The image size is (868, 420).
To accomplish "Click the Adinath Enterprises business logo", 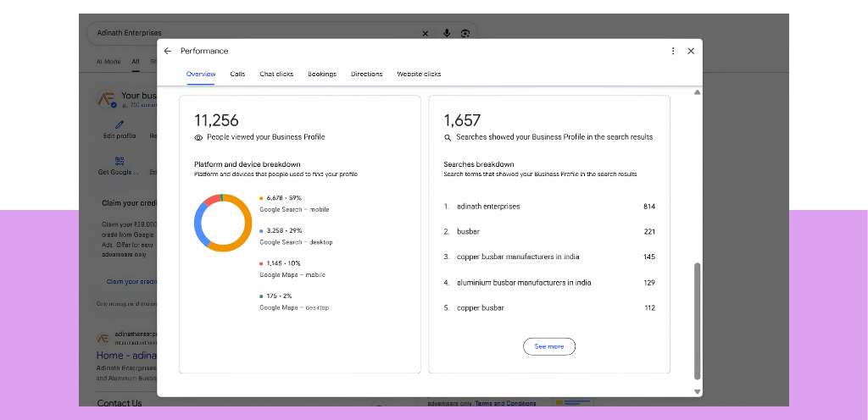I will point(106,99).
